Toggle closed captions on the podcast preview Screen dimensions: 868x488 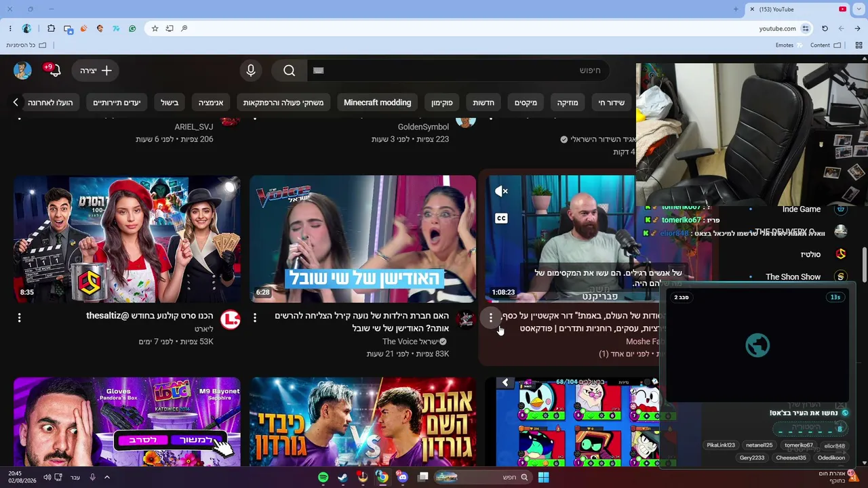(501, 218)
